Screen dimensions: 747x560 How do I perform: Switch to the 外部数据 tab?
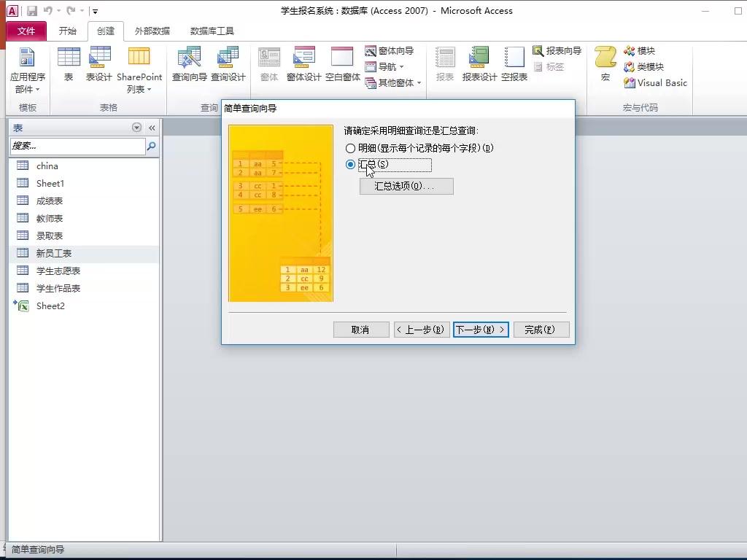pos(152,31)
